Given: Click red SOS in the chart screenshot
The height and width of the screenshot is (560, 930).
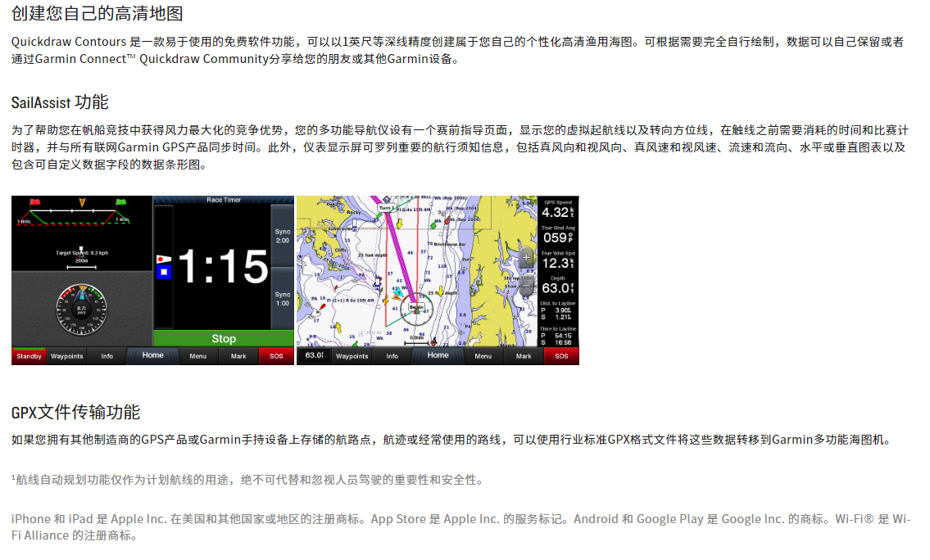Looking at the screenshot, I should coord(561,356).
